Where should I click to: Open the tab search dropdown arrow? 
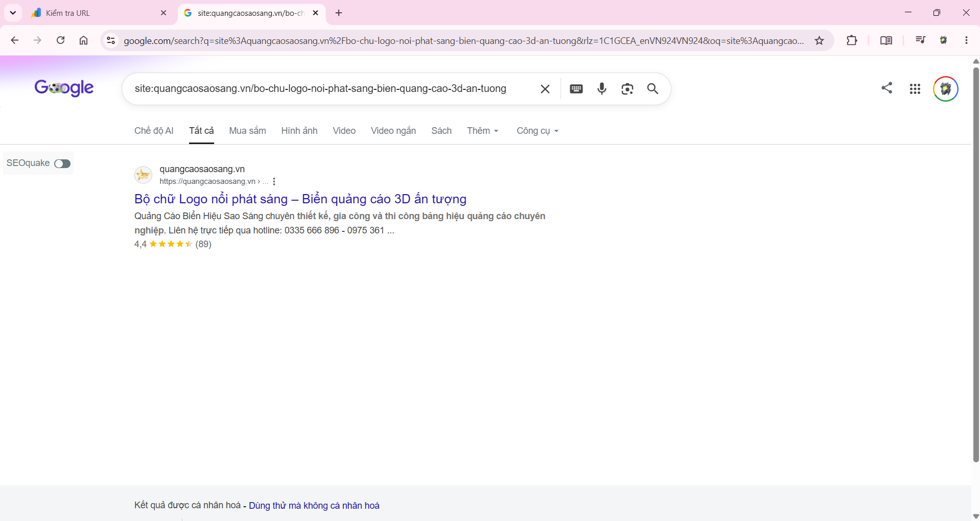coord(13,13)
